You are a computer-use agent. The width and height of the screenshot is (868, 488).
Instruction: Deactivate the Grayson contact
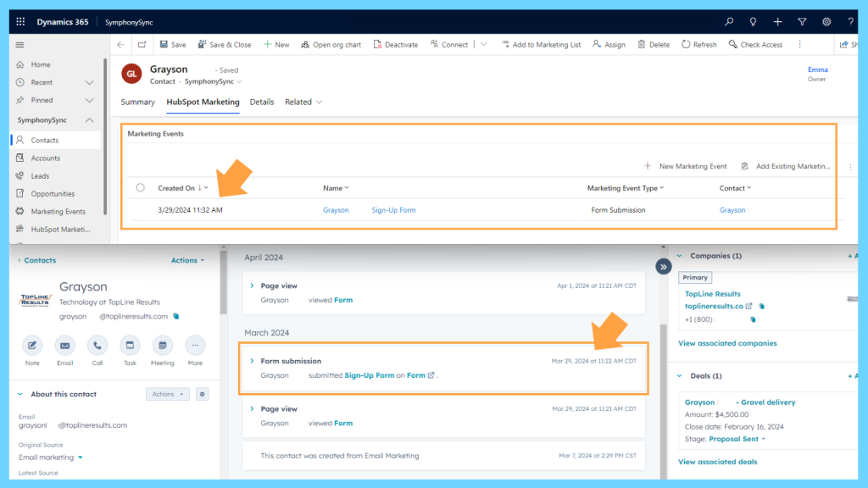396,44
